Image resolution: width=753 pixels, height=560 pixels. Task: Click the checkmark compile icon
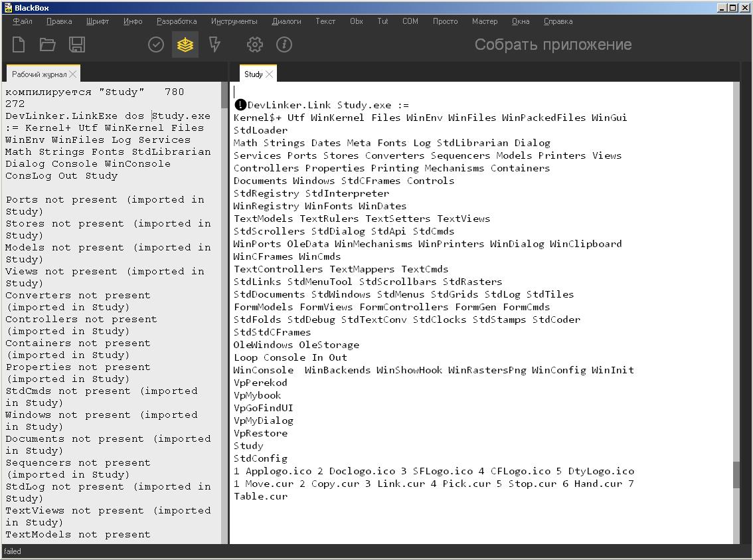coord(156,45)
